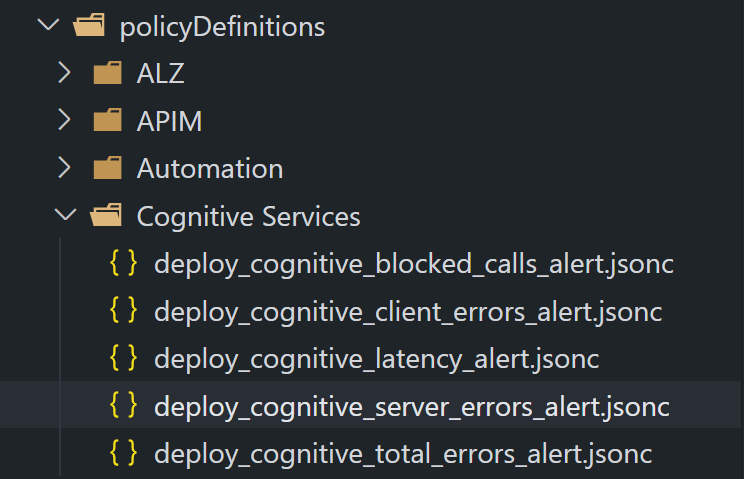The image size is (744, 479).
Task: Open deploy_cognitive_blocked_calls_alert.jsonc file
Action: [x=414, y=264]
